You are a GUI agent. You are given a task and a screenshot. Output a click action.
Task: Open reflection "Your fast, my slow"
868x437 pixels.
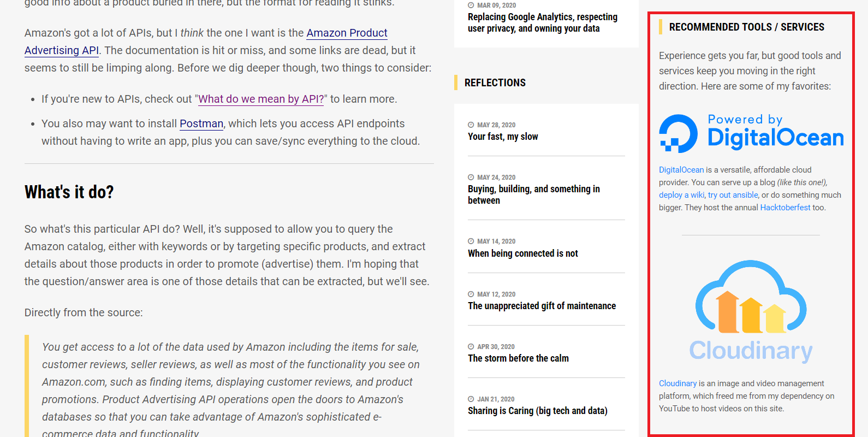coord(503,137)
